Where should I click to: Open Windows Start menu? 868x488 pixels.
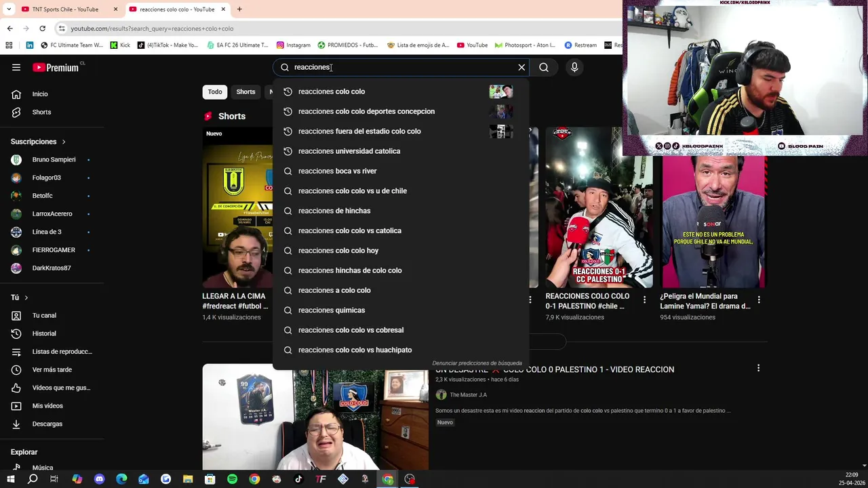(10, 479)
